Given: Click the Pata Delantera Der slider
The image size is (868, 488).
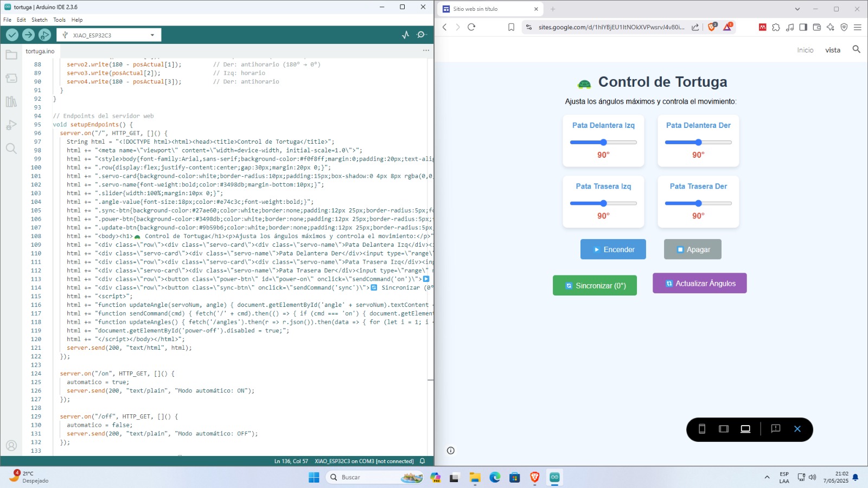Looking at the screenshot, I should point(698,142).
